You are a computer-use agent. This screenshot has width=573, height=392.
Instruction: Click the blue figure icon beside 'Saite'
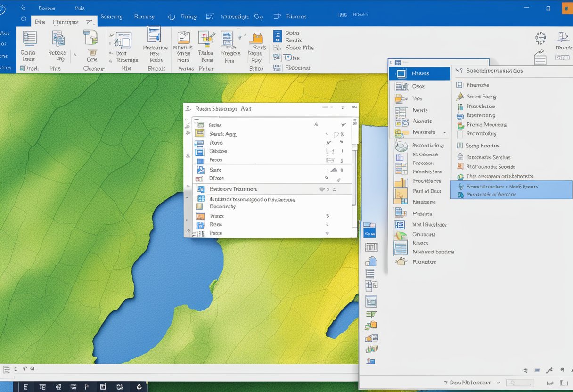tap(200, 170)
